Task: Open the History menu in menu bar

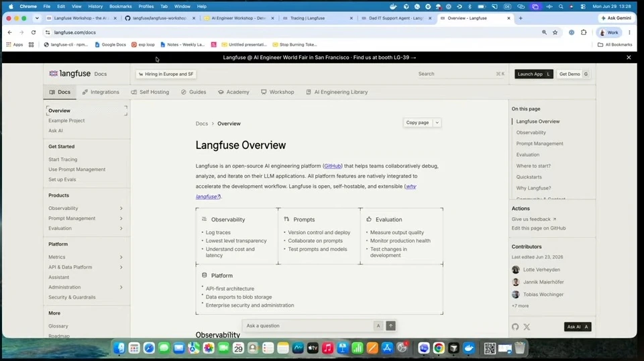Action: (95, 7)
